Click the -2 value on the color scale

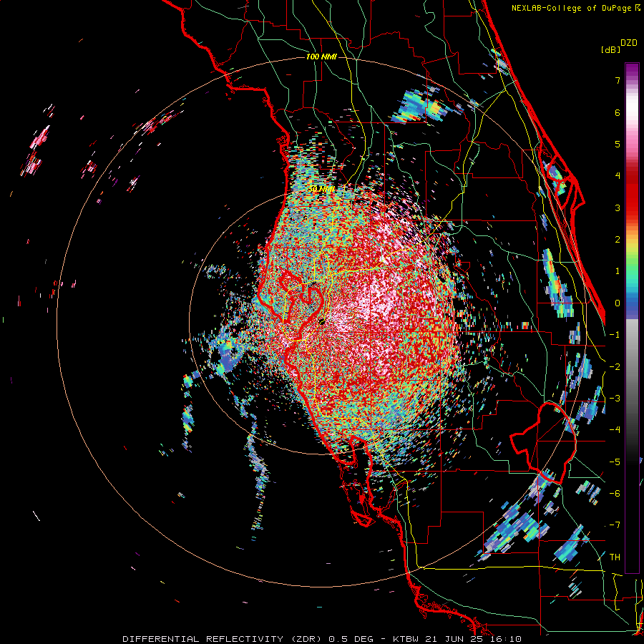point(615,367)
